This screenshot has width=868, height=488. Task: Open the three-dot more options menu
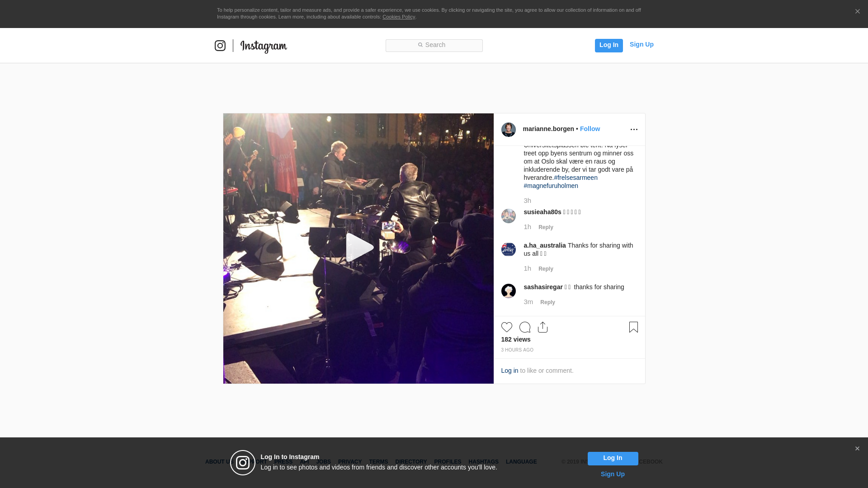pos(634,130)
